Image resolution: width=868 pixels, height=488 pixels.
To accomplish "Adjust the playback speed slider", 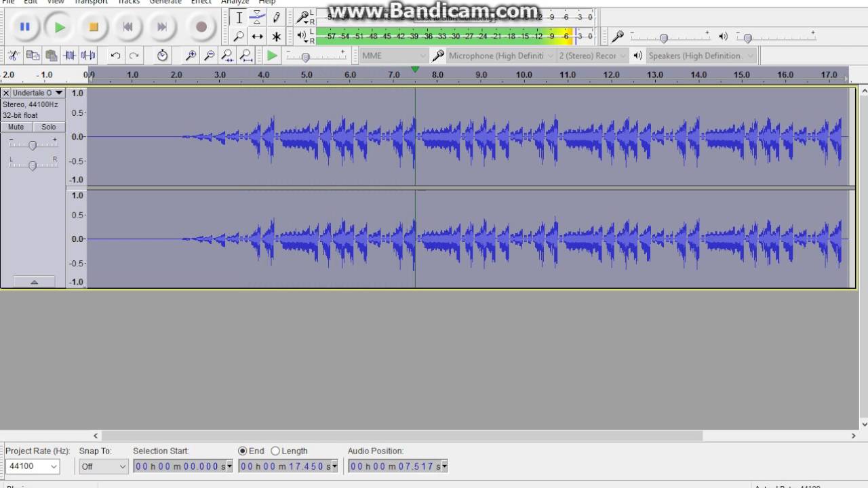I will pos(306,57).
